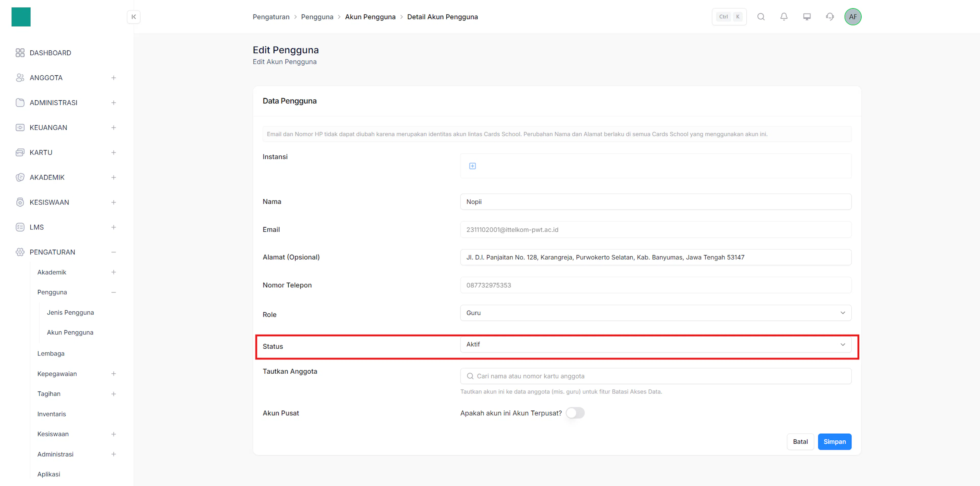Expand the KARTU menu with its plus

pyautogui.click(x=113, y=153)
